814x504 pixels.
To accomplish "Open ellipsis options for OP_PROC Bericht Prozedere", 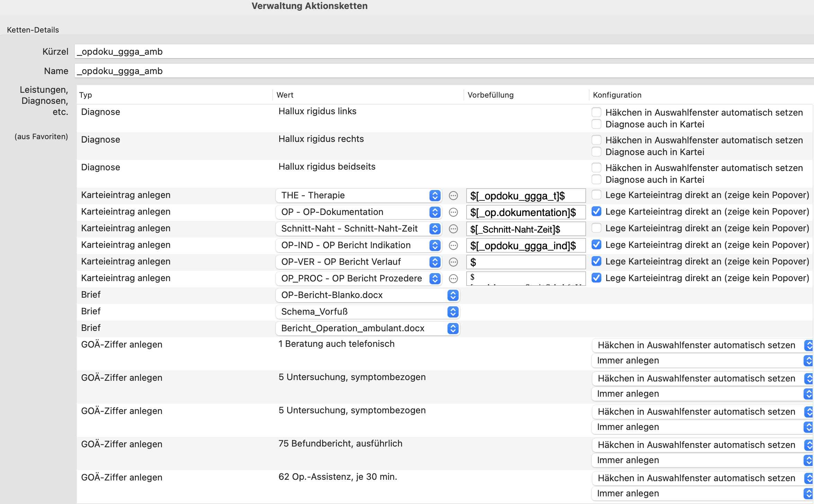I will (453, 279).
